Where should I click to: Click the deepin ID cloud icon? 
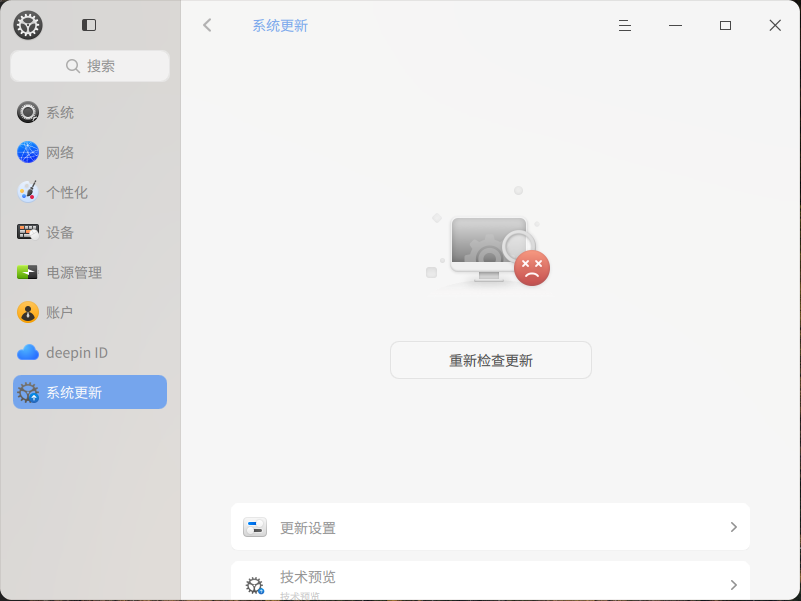28,352
